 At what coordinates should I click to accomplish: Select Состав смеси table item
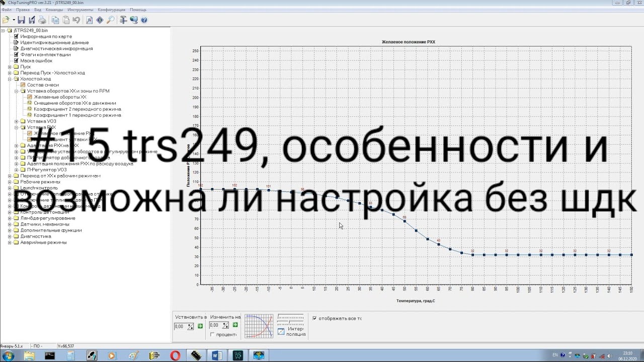[x=43, y=85]
